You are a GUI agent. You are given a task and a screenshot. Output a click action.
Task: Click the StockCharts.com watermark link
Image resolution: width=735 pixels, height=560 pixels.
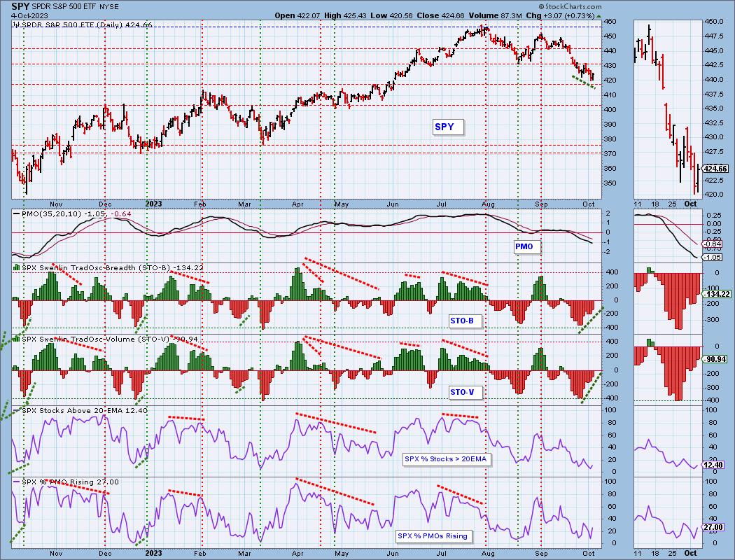pyautogui.click(x=570, y=6)
